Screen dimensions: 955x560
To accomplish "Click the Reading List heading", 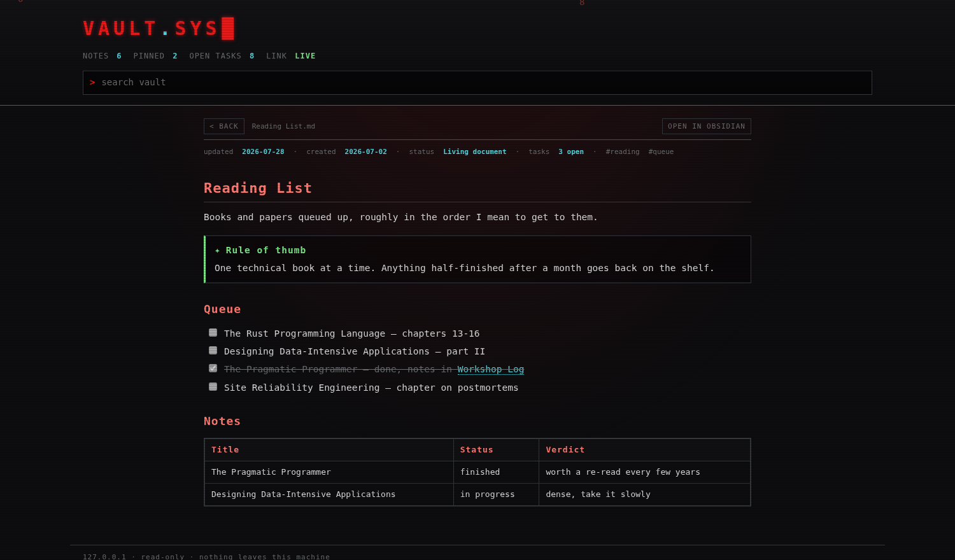I will 258,188.
